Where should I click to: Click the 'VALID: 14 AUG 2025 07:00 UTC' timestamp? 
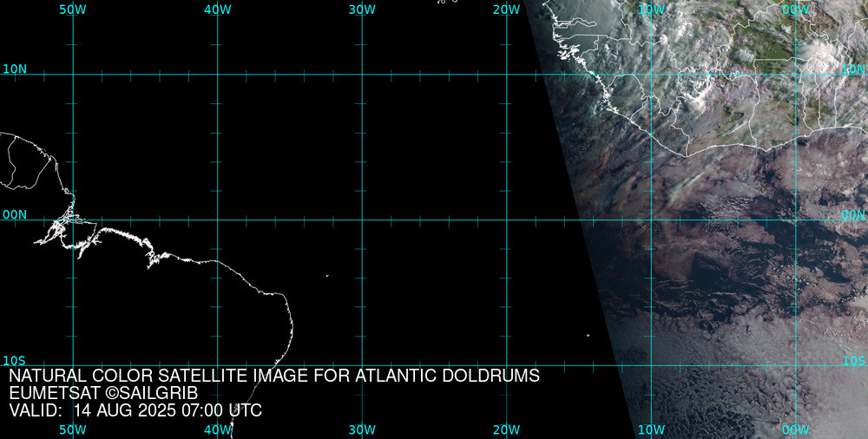135,410
